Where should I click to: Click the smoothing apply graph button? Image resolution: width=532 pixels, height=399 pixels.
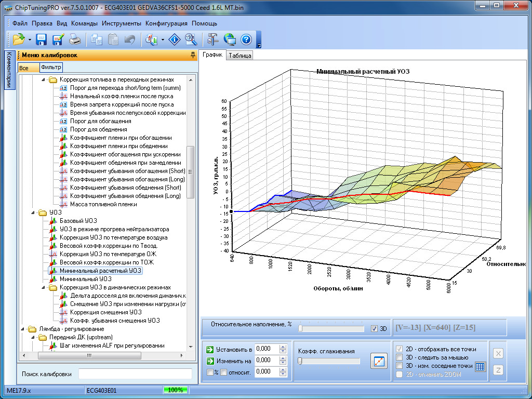[379, 361]
